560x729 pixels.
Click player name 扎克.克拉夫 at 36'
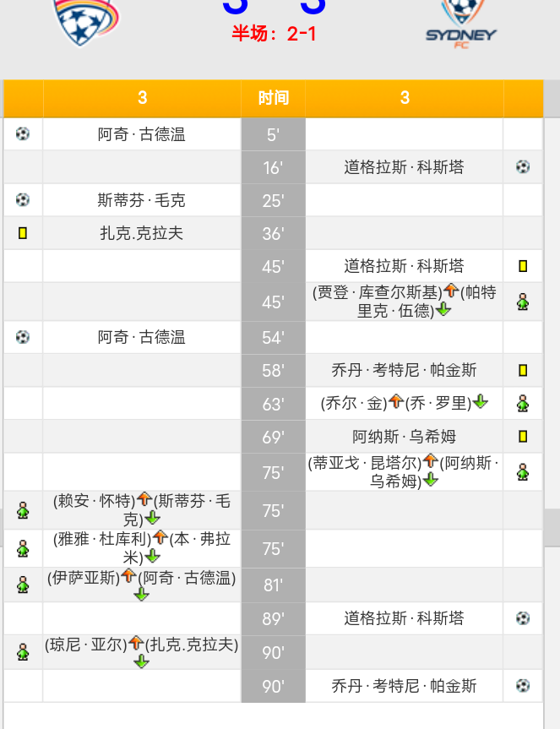click(141, 233)
